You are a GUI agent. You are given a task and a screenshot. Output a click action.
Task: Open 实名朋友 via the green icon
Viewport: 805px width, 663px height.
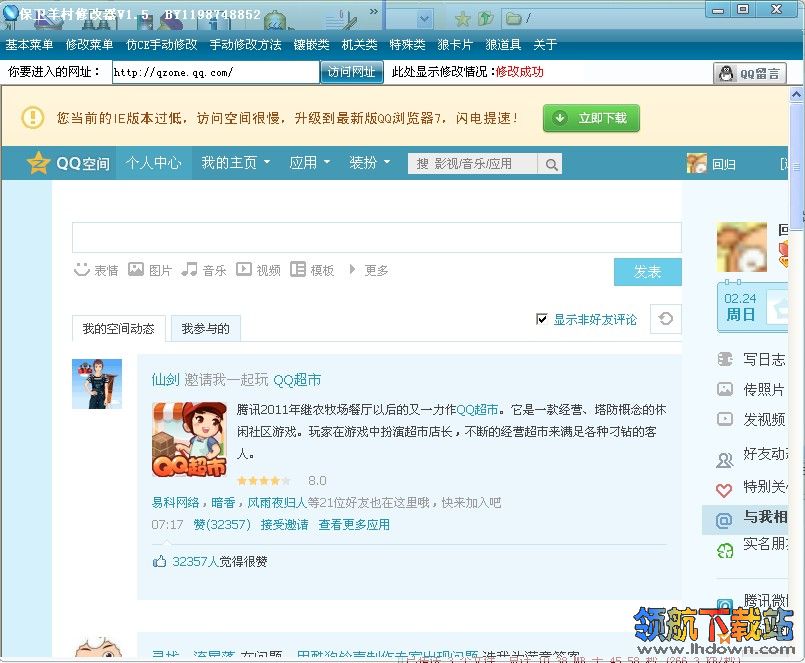click(724, 551)
